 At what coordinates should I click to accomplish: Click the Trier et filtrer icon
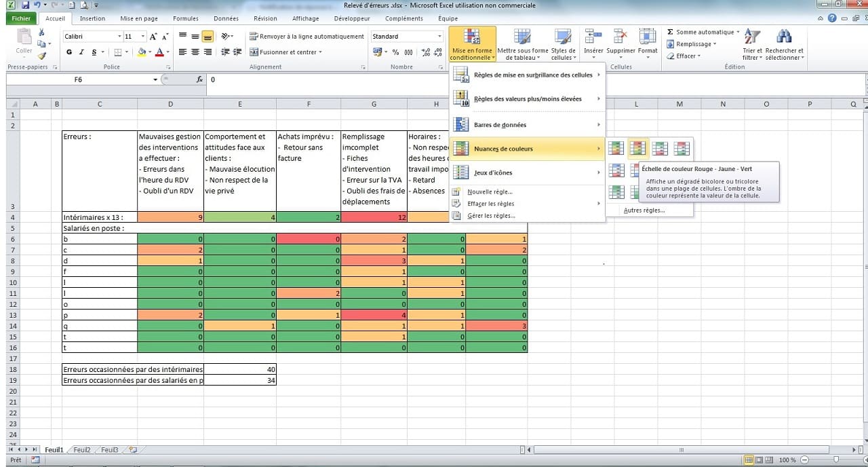click(751, 37)
